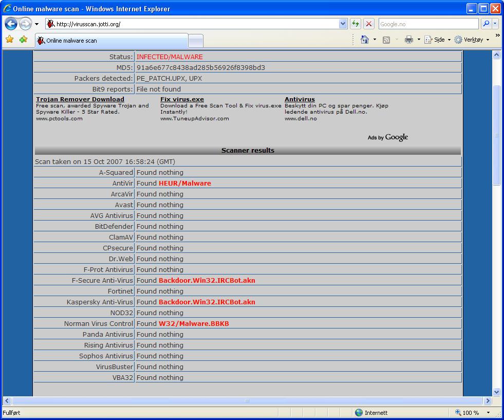Open the search provider options dropdown
504x420 pixels.
coord(495,24)
